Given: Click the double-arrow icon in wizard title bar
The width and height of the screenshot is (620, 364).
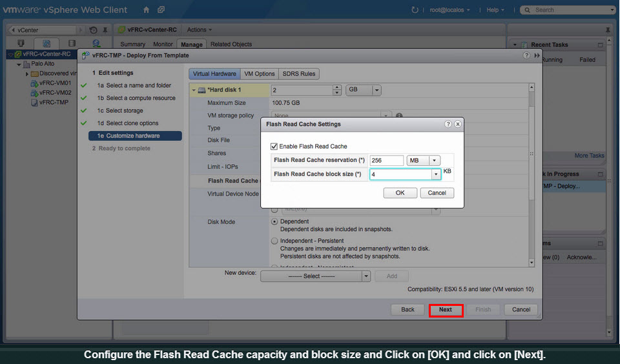Looking at the screenshot, I should point(537,56).
